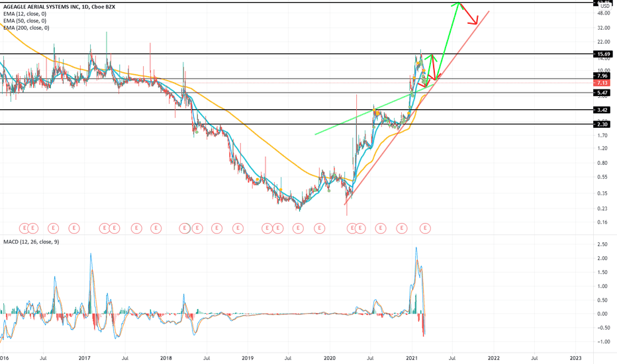Click the 0.55 price axis value
This screenshot has height=364, width=617.
602,177
